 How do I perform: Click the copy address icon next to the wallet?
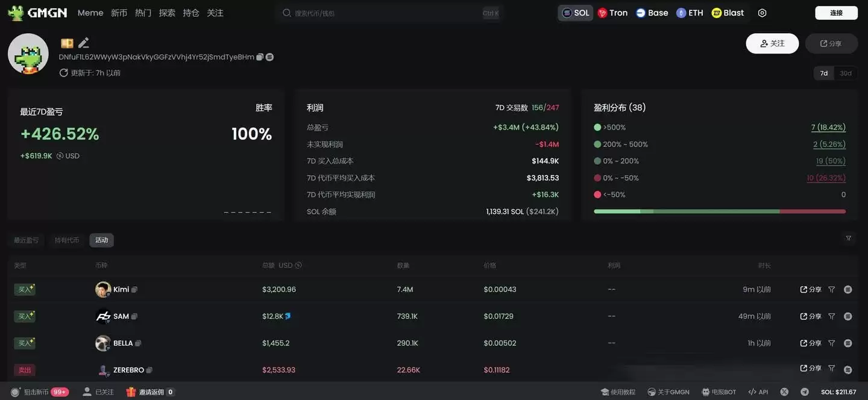[259, 56]
